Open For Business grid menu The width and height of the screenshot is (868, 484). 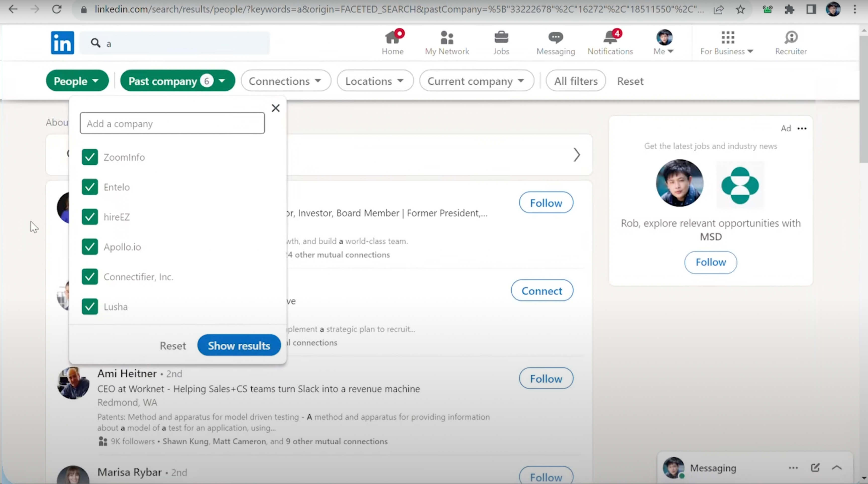click(728, 38)
